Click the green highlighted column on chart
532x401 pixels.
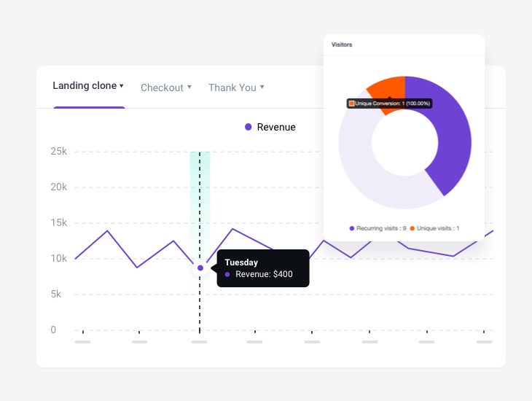pos(200,197)
